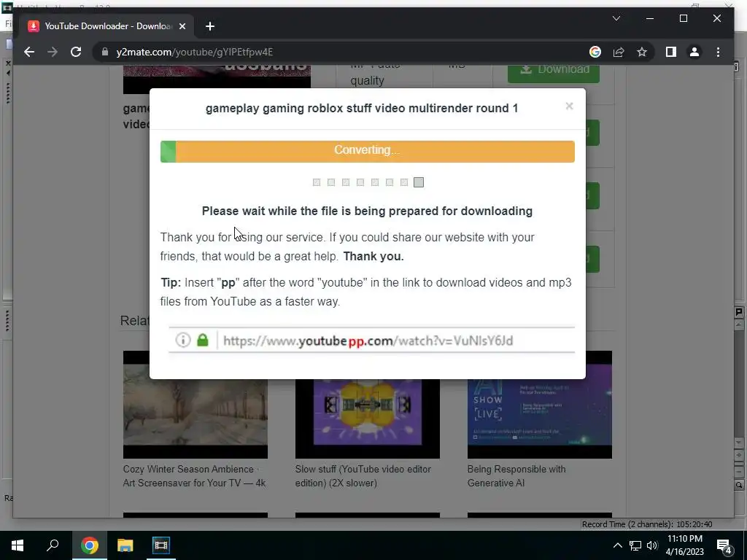The height and width of the screenshot is (560, 747).
Task: Open Chrome side panel
Action: (671, 52)
